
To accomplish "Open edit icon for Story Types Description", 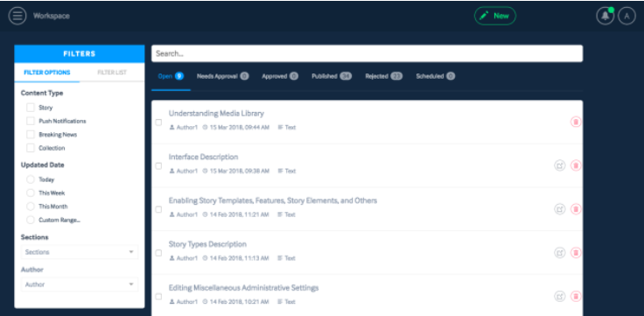I will click(x=560, y=253).
